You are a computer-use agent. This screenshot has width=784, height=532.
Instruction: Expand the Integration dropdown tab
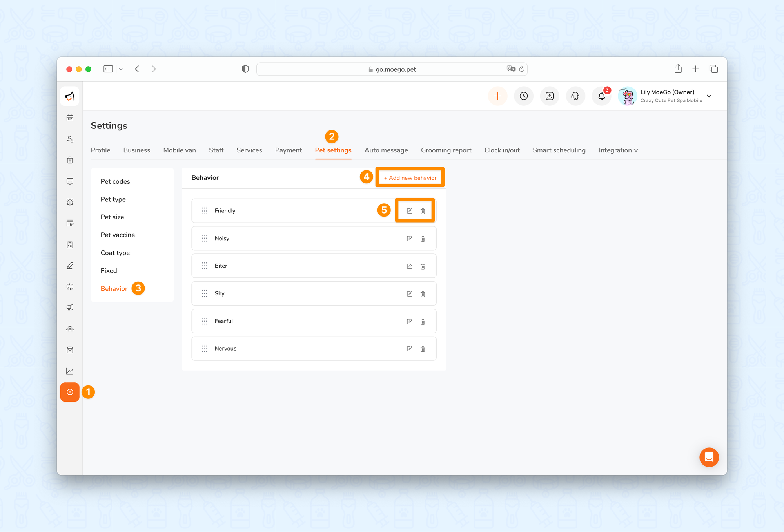tap(618, 150)
